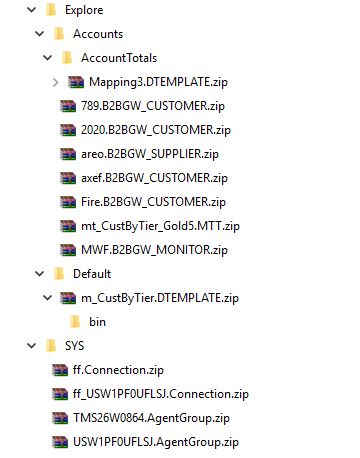Click the mt_CustByTier_Gold5.MTT.zip archive icon
Viewport: 360px width, 458px height.
(68, 226)
